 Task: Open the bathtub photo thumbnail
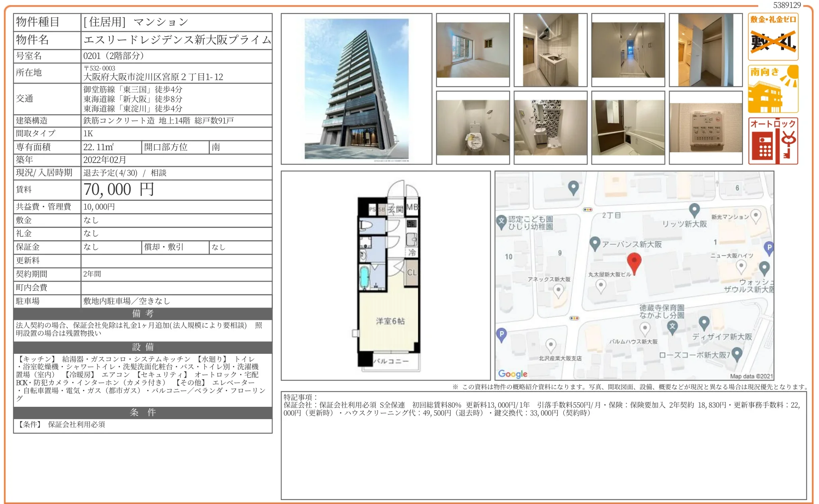628,127
